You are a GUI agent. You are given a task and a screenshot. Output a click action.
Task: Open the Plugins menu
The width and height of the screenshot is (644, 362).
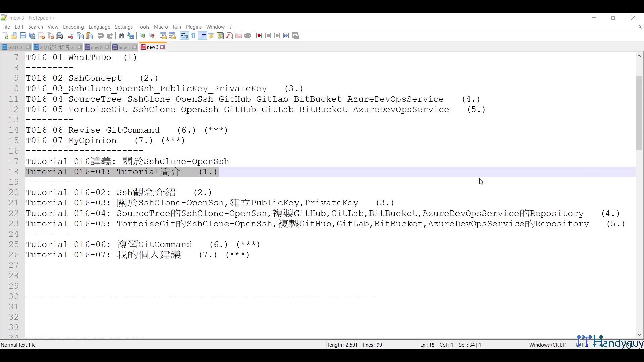point(194,27)
